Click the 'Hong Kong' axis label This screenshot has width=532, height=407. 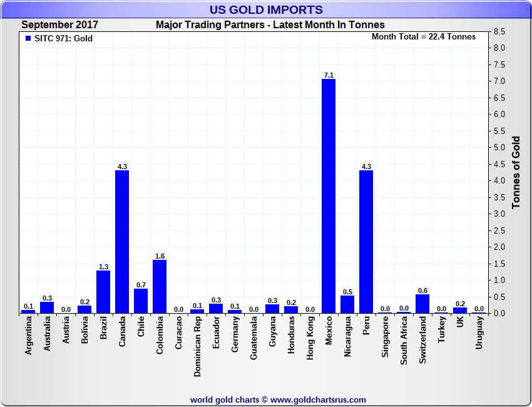(x=310, y=337)
